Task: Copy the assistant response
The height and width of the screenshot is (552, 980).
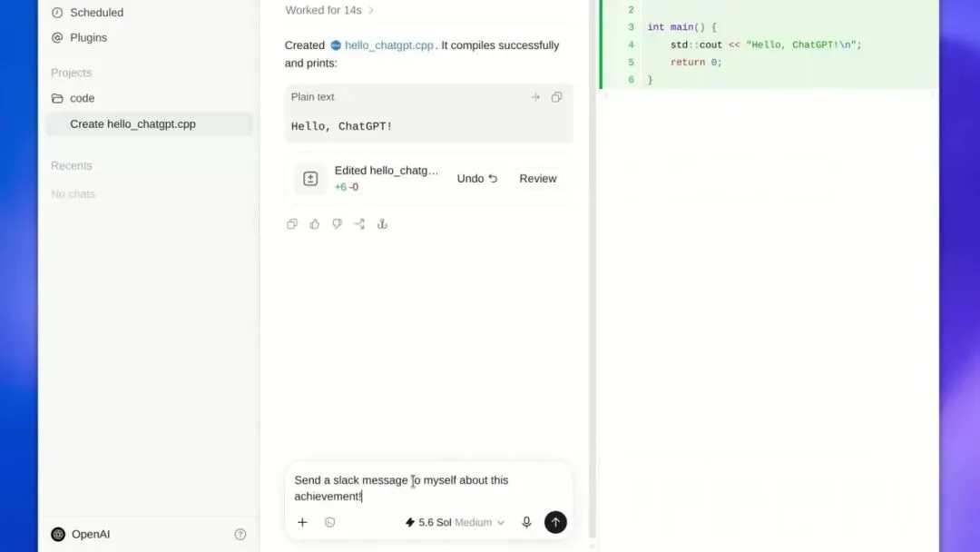Action: 292,224
